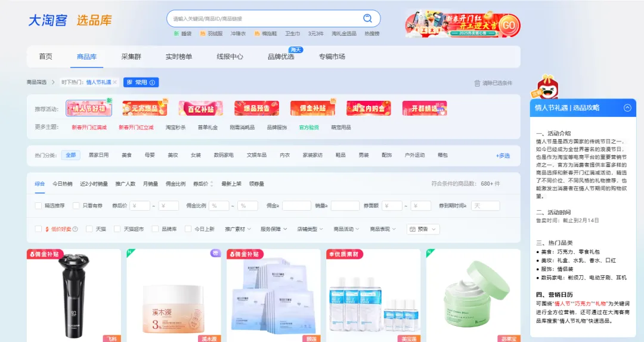The height and width of the screenshot is (342, 644).
Task: Expand the 商品表现 dropdown
Action: coord(383,229)
